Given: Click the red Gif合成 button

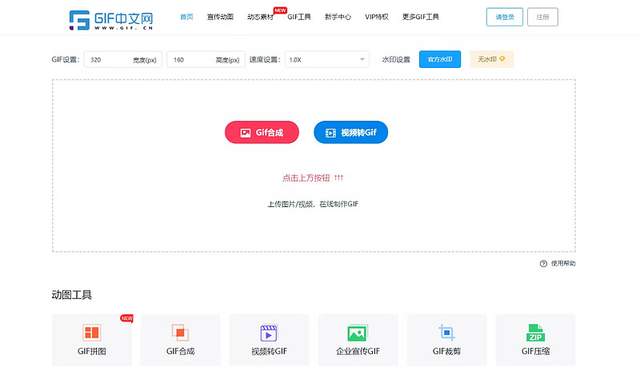Looking at the screenshot, I should 262,132.
